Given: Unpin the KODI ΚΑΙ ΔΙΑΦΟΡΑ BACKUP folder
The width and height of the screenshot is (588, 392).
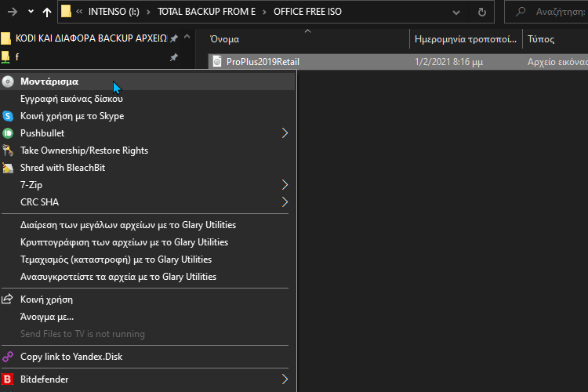Looking at the screenshot, I should (x=174, y=38).
